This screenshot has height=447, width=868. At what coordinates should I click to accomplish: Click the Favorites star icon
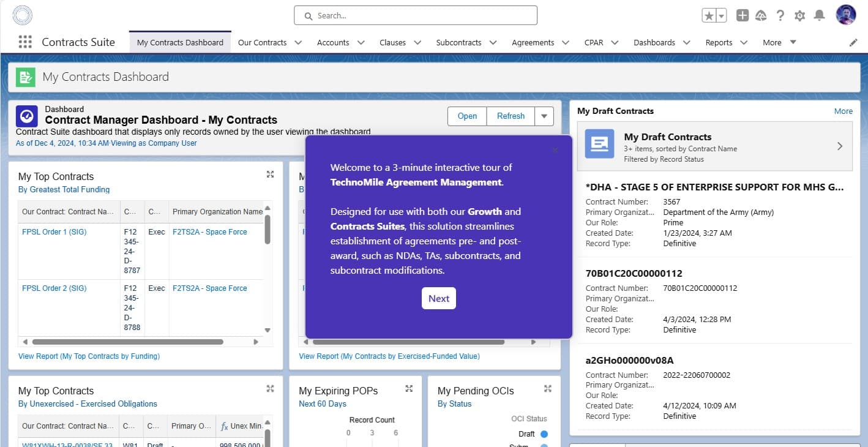point(709,16)
